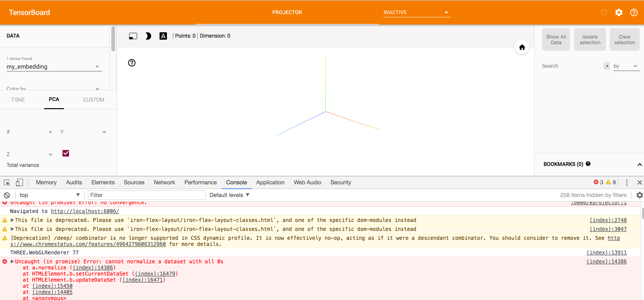Click the Show All Data button
The image size is (644, 300).
coord(556,39)
